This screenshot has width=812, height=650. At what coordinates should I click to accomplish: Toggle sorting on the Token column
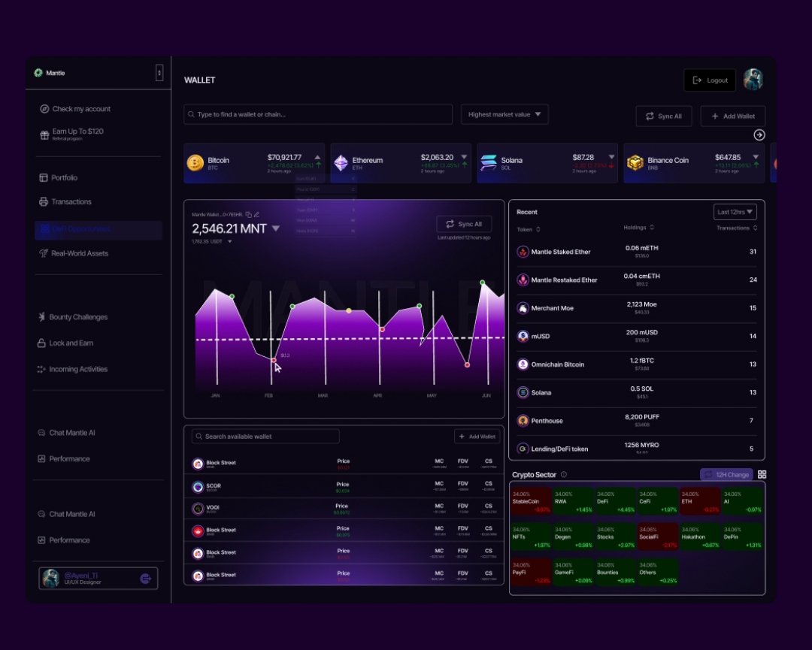click(538, 229)
